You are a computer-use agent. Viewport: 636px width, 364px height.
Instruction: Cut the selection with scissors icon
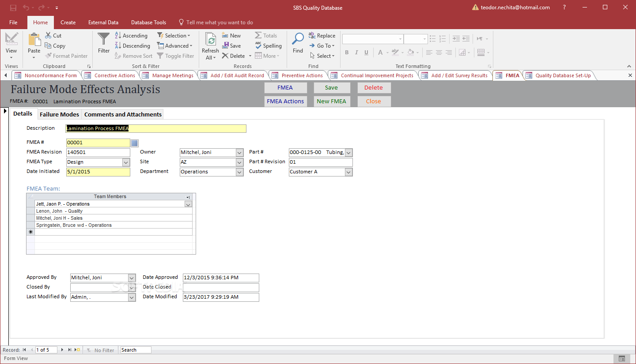coord(53,36)
